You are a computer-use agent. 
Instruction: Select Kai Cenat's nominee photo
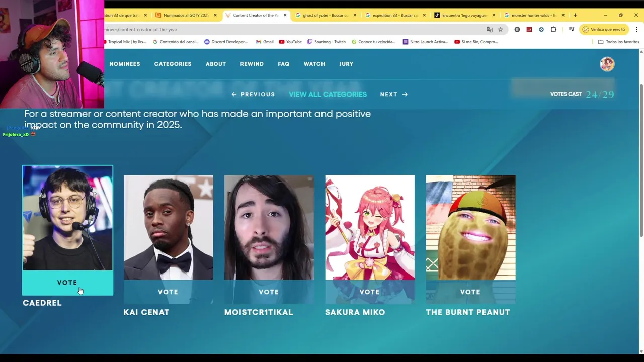click(x=168, y=227)
